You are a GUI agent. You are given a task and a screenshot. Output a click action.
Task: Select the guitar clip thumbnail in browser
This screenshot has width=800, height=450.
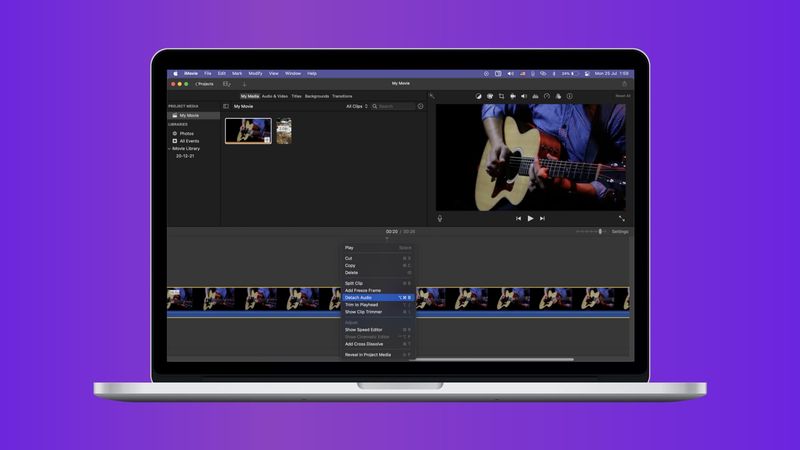248,131
